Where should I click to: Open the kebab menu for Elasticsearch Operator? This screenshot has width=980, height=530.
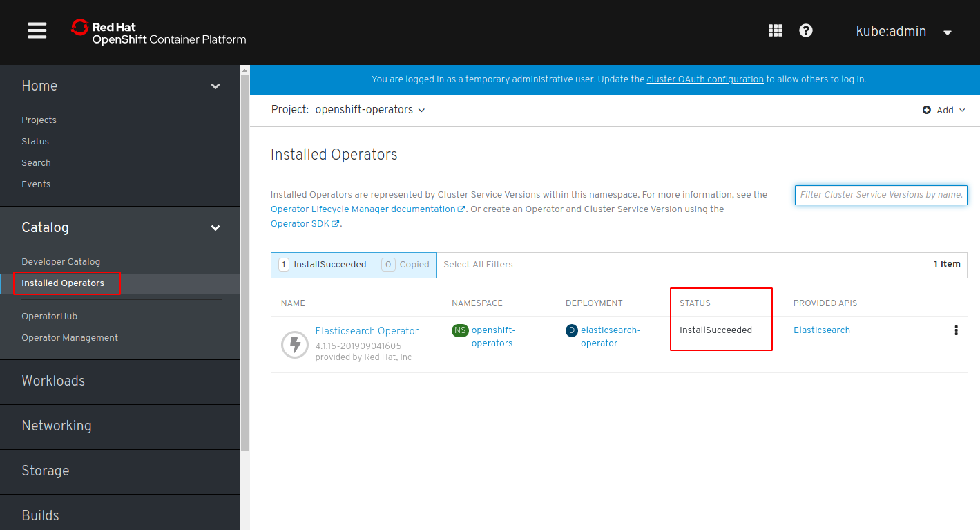(x=956, y=330)
